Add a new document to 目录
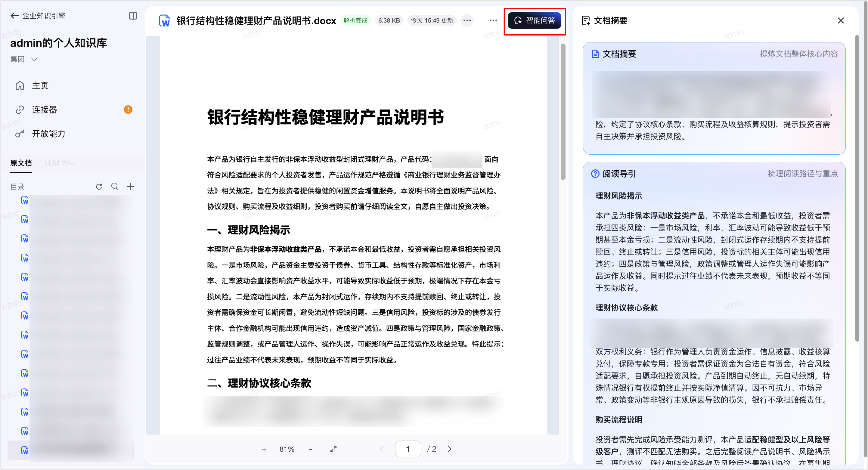 [x=130, y=187]
